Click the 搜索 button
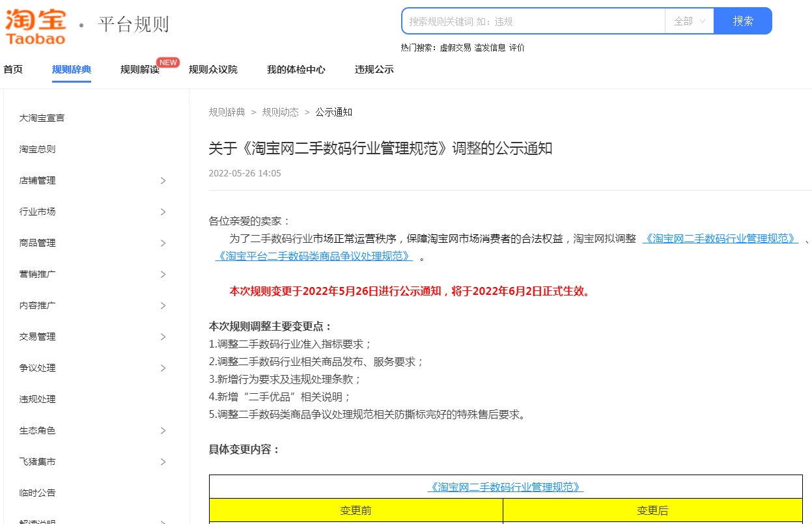Screen dimensions: 812x524 [x=743, y=21]
